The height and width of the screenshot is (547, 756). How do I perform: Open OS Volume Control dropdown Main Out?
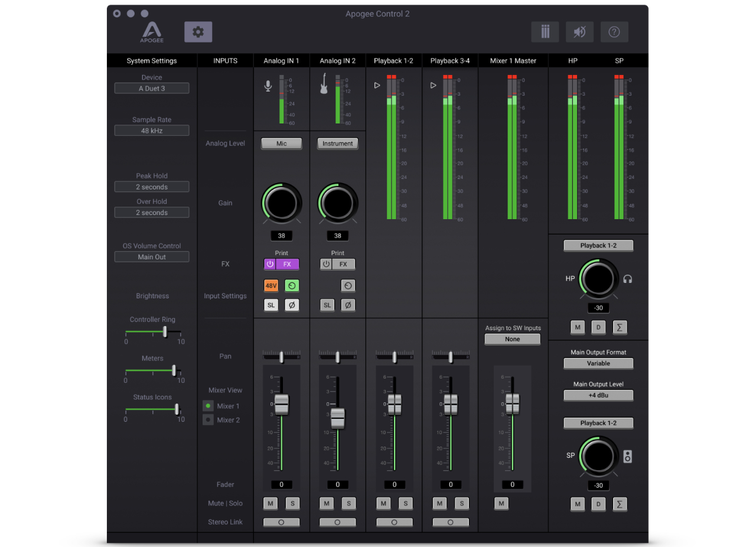click(x=152, y=257)
